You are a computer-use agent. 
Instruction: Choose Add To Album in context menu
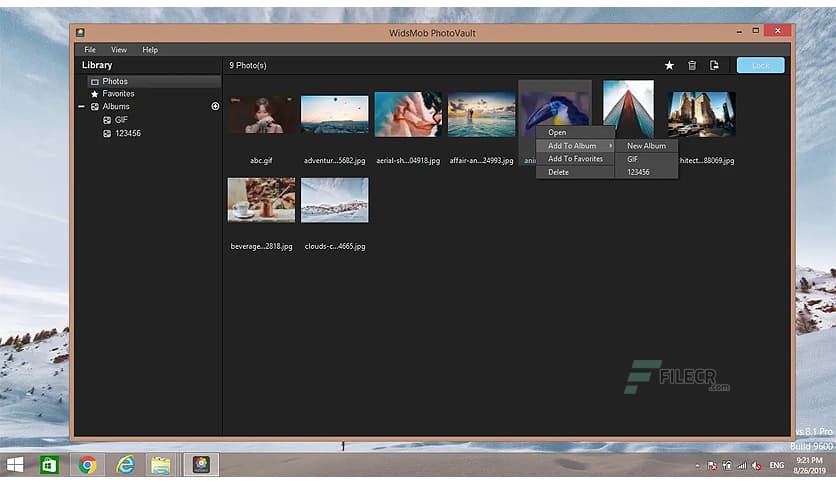[x=575, y=146]
